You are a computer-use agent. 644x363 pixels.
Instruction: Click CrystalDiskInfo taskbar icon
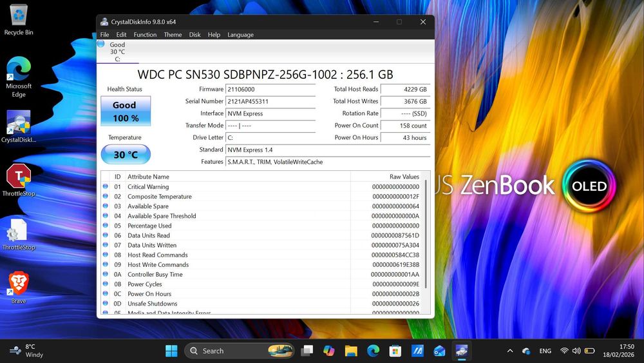[462, 351]
